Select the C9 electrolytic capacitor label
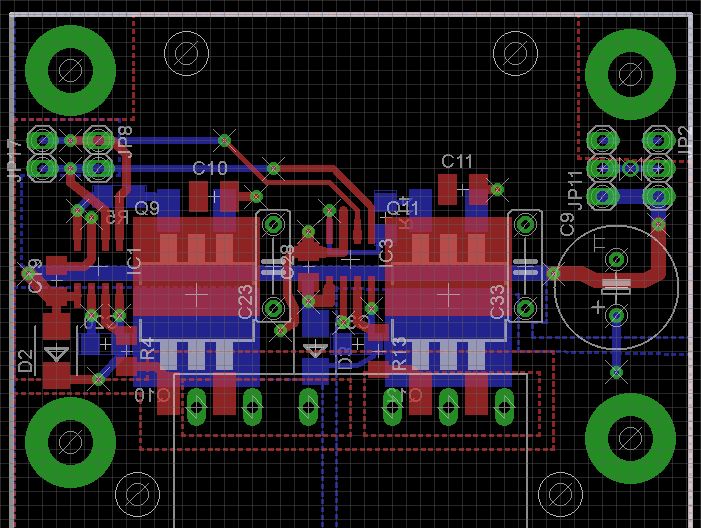 (x=567, y=224)
